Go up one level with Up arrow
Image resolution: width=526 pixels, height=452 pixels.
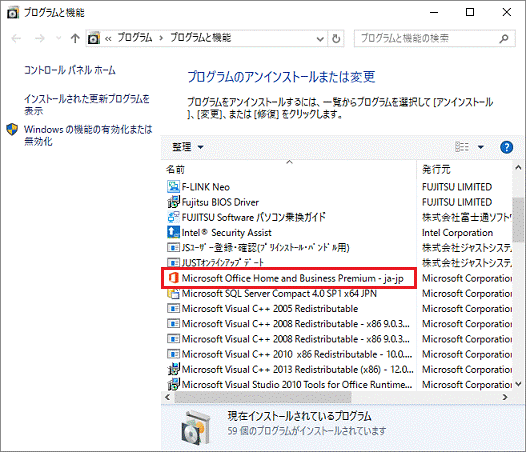pos(75,38)
